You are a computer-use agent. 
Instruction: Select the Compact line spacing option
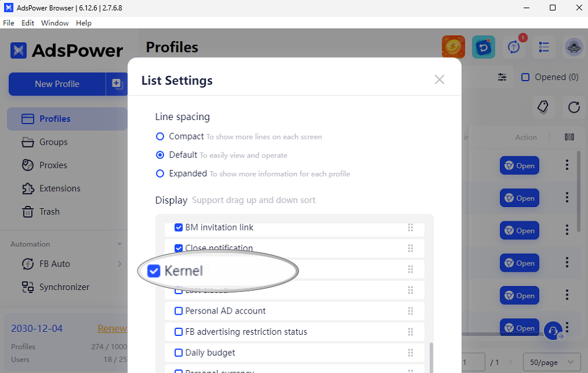[160, 136]
